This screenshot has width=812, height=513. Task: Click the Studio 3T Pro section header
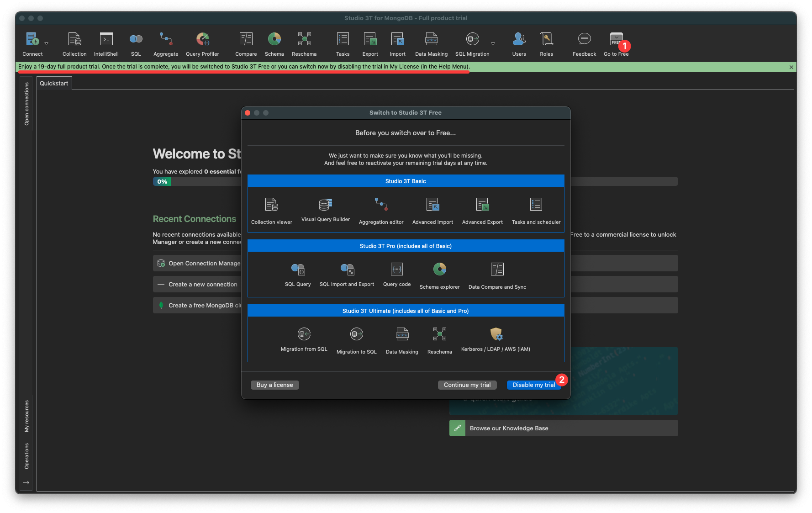[x=406, y=246]
